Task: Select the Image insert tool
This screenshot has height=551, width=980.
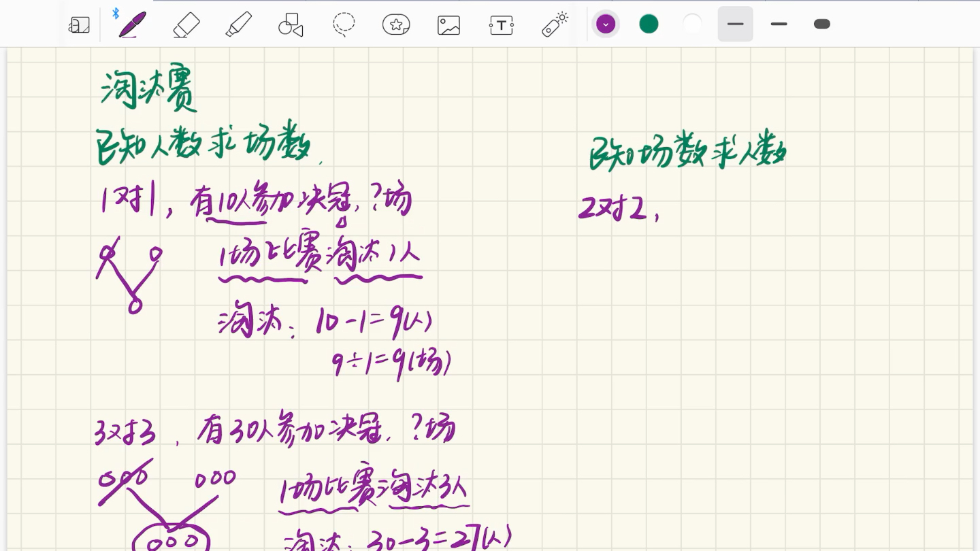Action: (448, 26)
